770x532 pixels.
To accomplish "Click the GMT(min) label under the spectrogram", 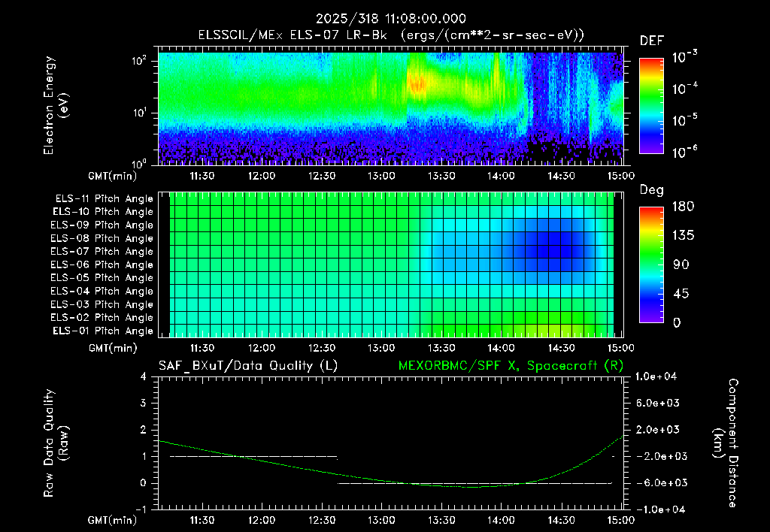I will 113,176.
